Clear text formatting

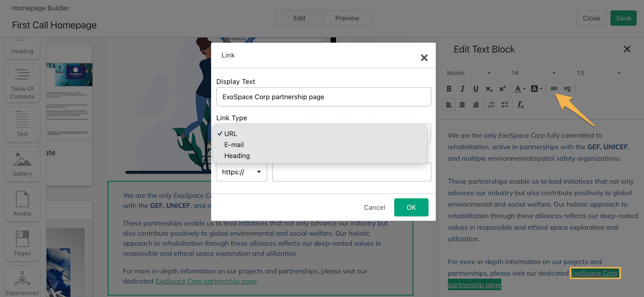520,105
